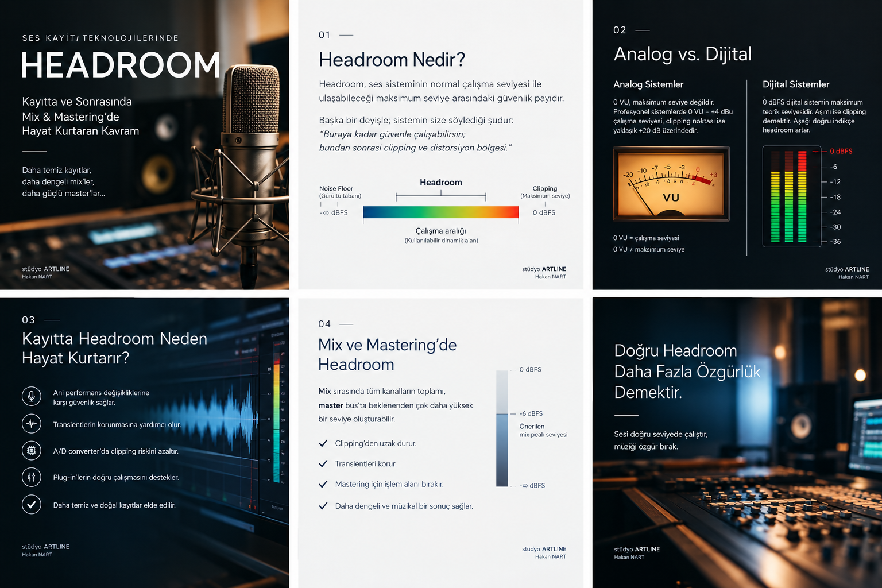This screenshot has width=882, height=588.
Task: Select the checkmark beside "Daha dengeli ve müzikal"
Action: [323, 506]
